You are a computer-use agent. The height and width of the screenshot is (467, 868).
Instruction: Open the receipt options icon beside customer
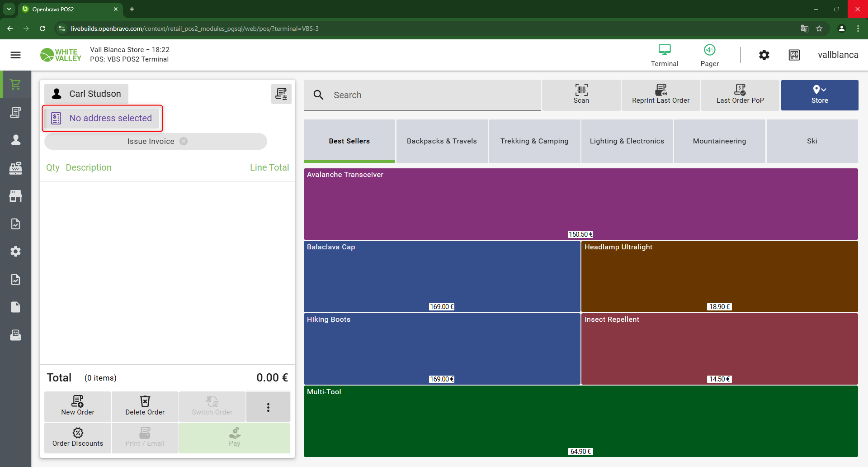[281, 94]
